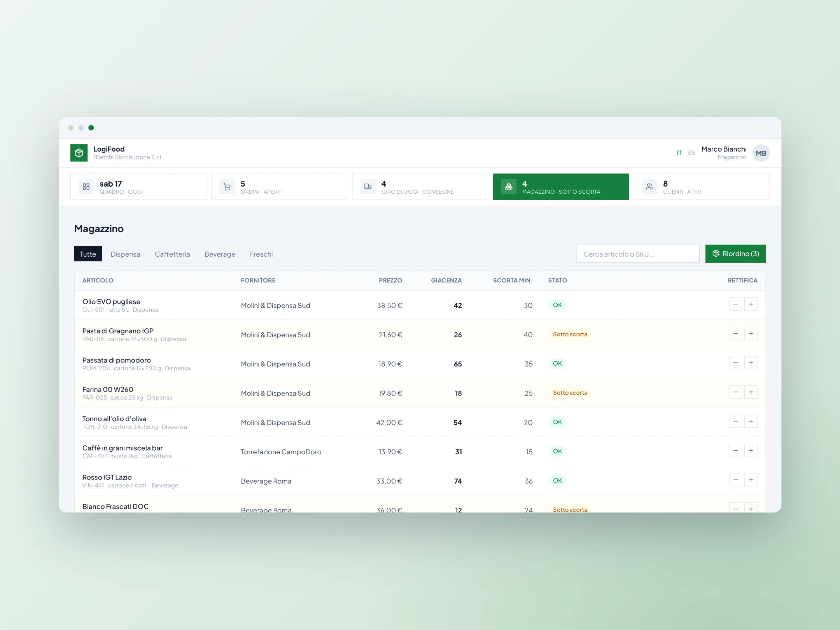The width and height of the screenshot is (840, 630).
Task: Click the Sotto scorta badge for Farina
Action: [x=570, y=393]
